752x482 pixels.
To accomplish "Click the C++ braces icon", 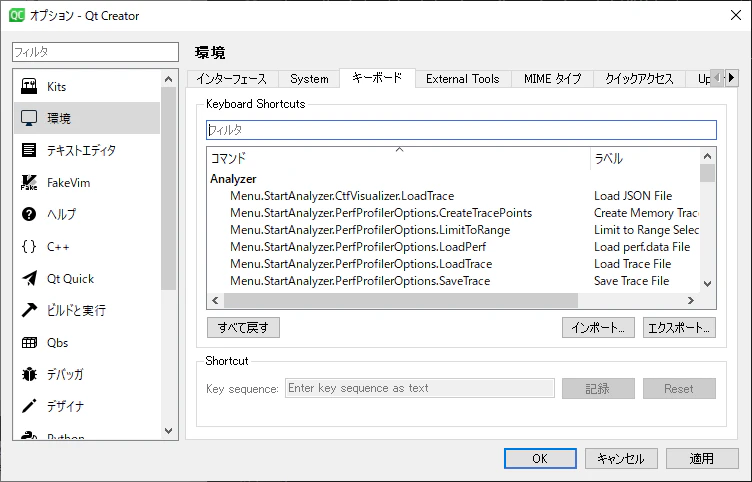I will (x=29, y=247).
